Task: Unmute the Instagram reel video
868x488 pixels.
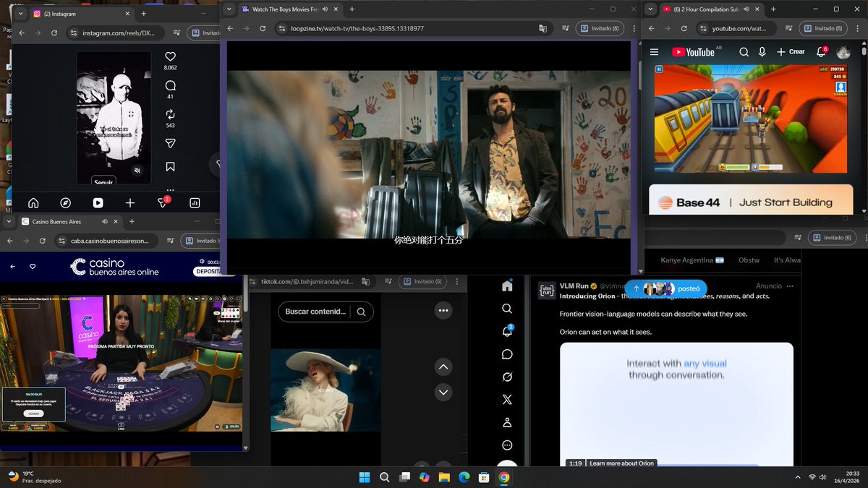Action: pos(137,171)
